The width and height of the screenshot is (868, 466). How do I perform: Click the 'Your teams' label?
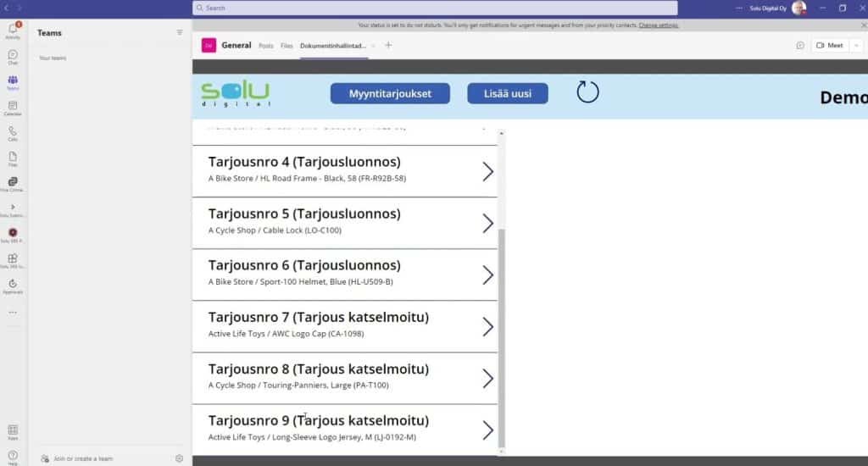(53, 58)
